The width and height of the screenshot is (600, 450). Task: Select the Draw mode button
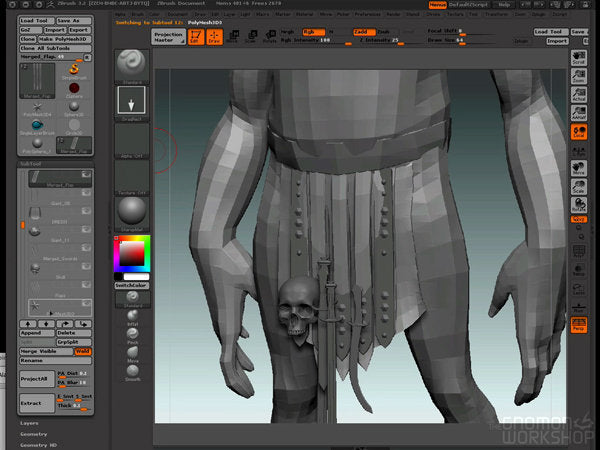tap(213, 36)
